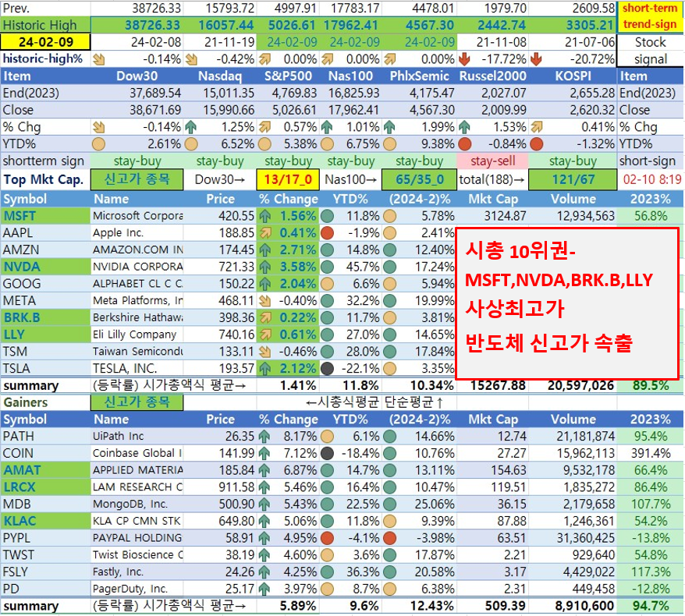Click the down-right arrow beside META -0.40%
The height and width of the screenshot is (616, 685).
click(264, 301)
